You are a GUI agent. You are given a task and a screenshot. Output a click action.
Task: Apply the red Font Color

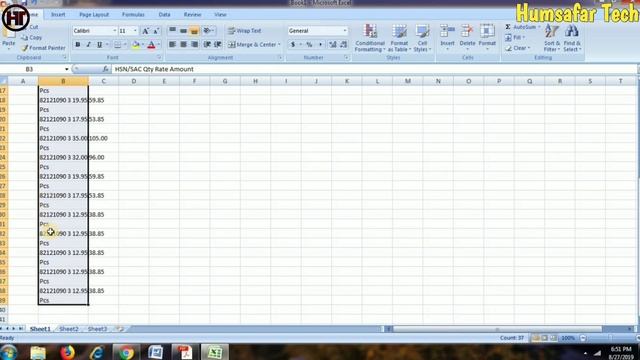(151, 44)
